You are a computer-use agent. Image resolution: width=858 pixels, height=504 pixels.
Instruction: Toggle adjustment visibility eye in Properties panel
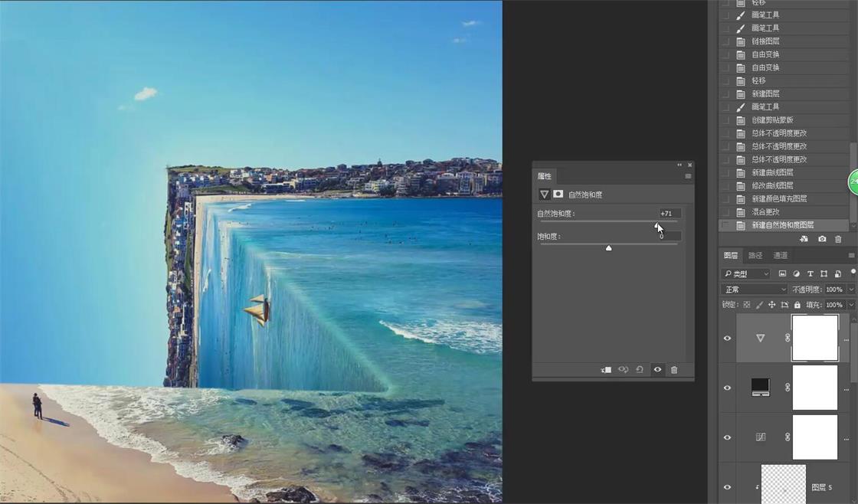[657, 370]
